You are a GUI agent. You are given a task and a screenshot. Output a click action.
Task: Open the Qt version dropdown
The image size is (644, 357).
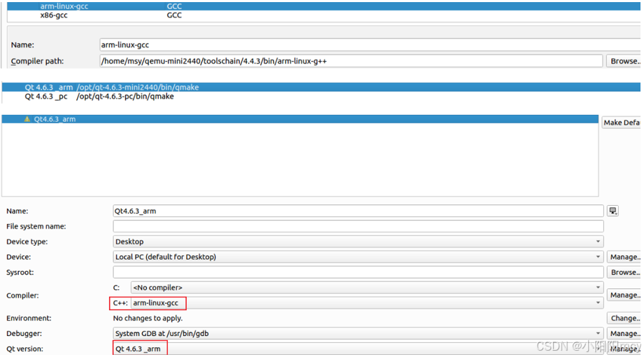pos(358,349)
